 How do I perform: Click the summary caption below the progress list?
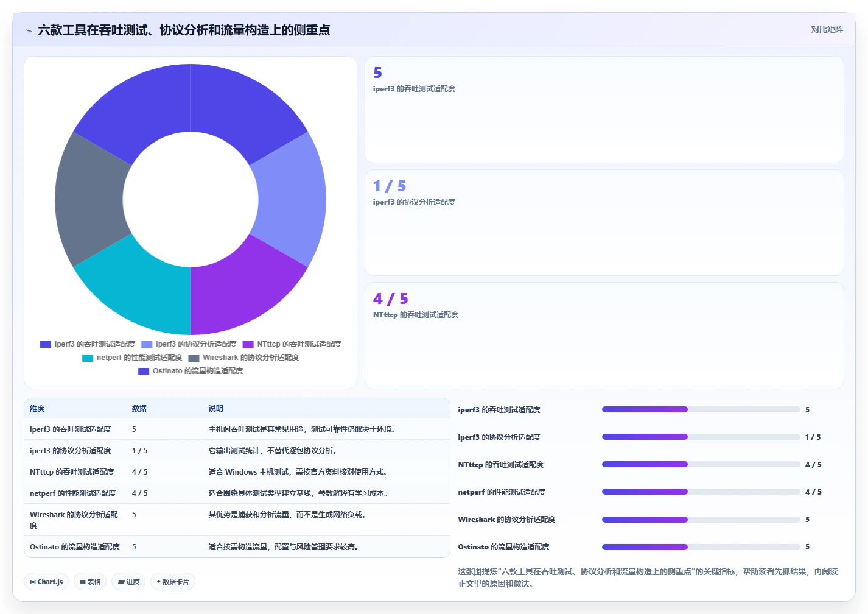[x=648, y=577]
